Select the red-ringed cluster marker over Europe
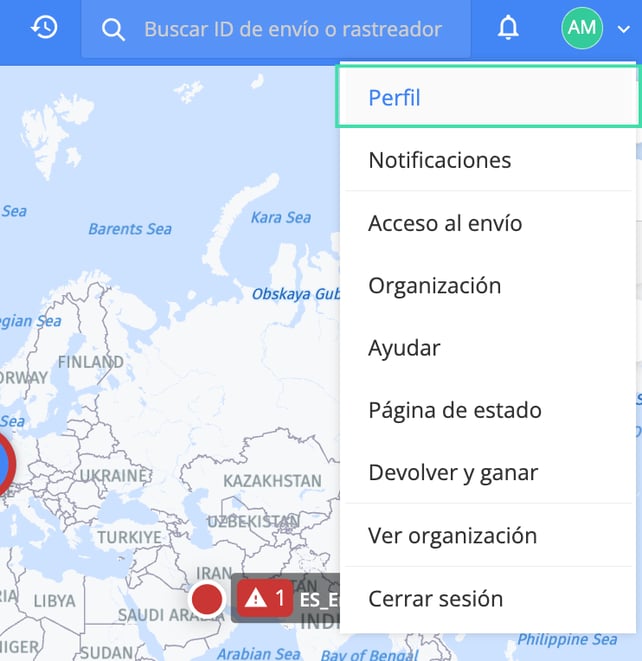Screen dimensions: 642x661 4,465
